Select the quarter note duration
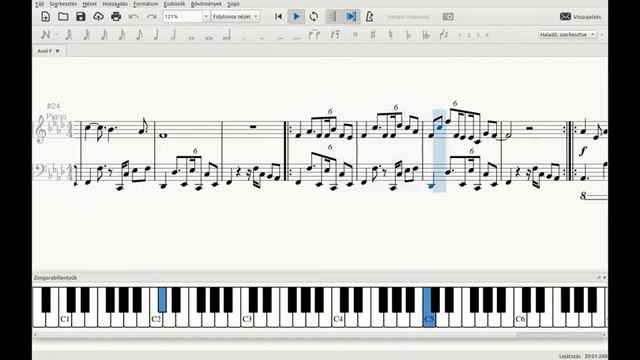The width and height of the screenshot is (640, 360). click(156, 35)
